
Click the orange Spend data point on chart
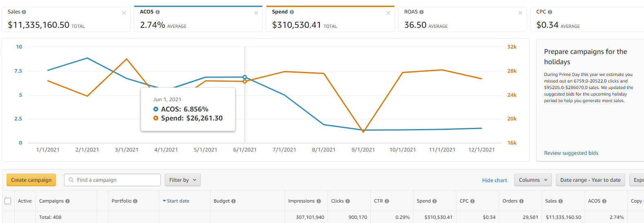(x=245, y=81)
